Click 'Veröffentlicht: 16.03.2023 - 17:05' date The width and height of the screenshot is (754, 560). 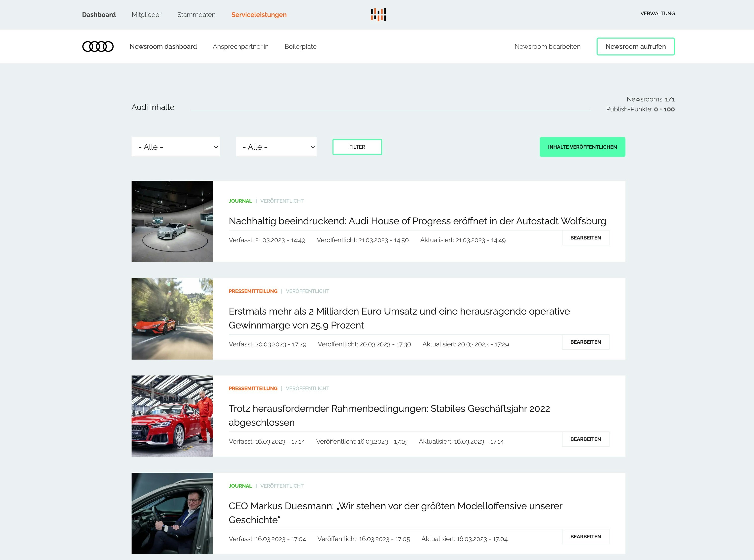(x=364, y=539)
